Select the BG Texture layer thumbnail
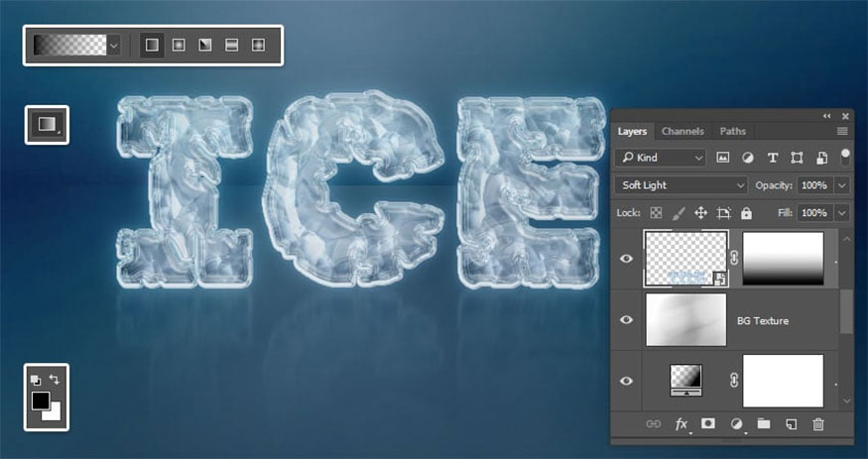This screenshot has width=868, height=459. click(x=685, y=319)
